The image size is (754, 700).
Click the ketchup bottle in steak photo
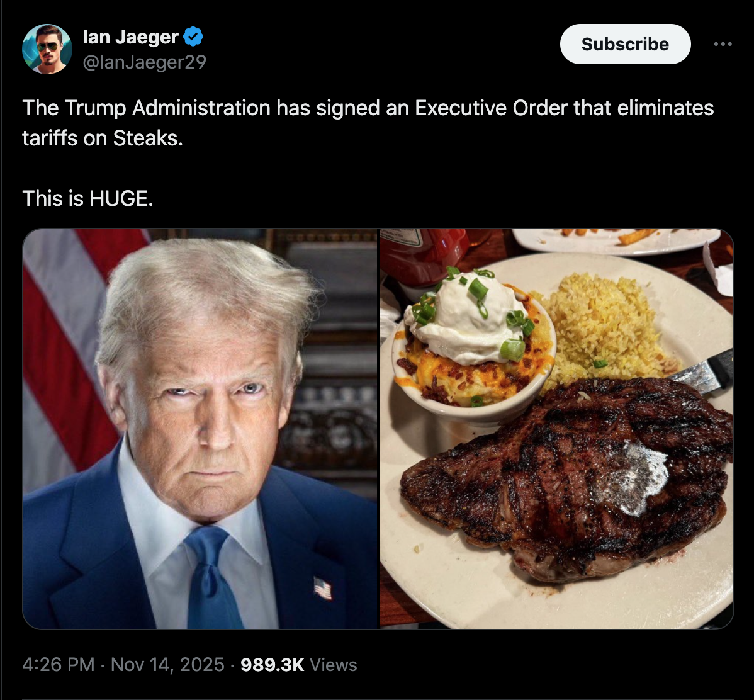click(x=423, y=257)
